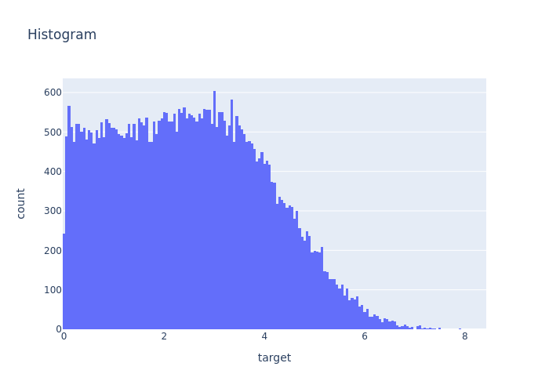
Task: Click the x-axis label "target"
Action: pos(274,358)
